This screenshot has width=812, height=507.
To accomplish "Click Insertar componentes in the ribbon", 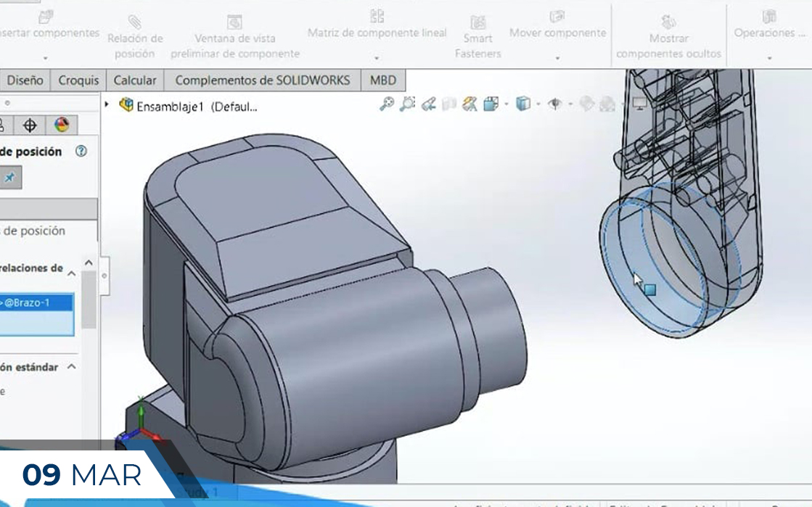I will pos(48,25).
